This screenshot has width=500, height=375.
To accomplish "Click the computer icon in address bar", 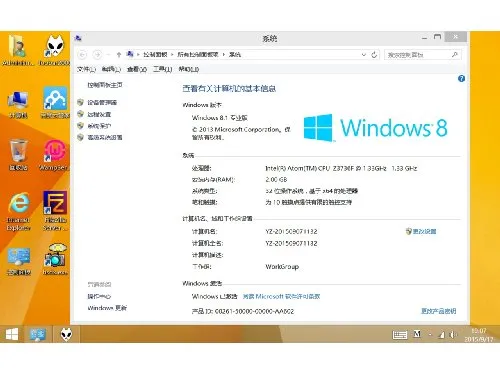I will pyautogui.click(x=130, y=54).
